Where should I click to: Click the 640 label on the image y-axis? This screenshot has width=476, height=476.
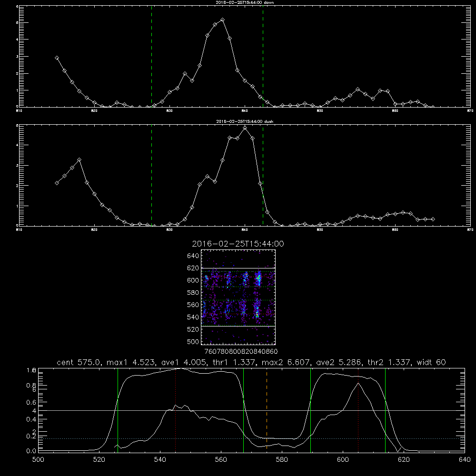point(193,256)
